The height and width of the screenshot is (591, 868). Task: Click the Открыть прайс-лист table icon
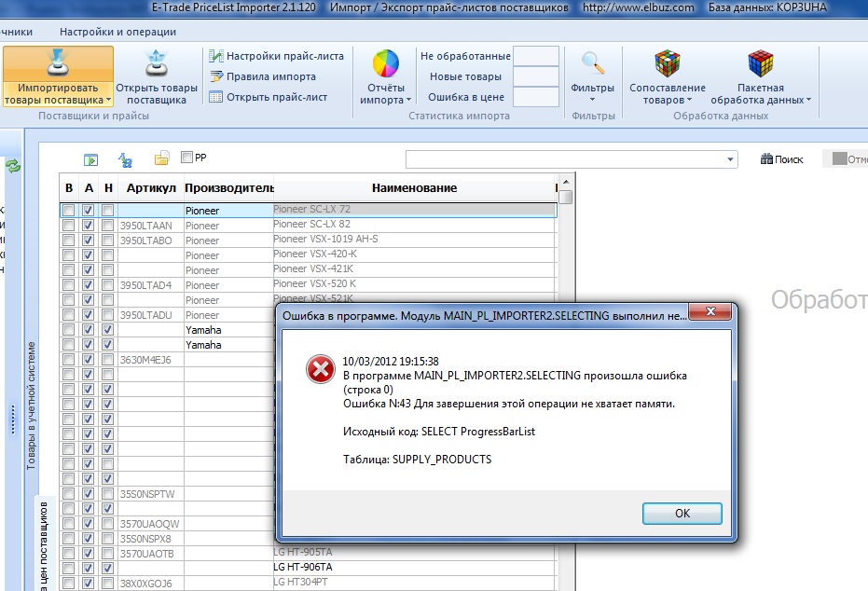click(215, 97)
